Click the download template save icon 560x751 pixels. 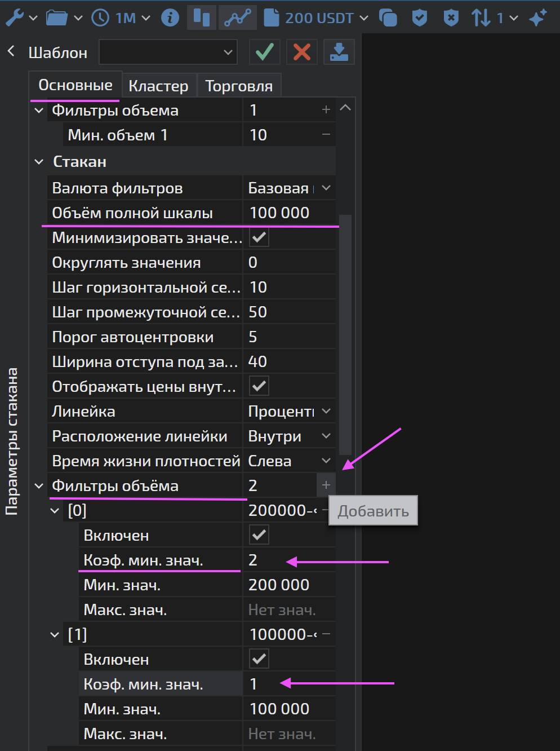[x=339, y=52]
